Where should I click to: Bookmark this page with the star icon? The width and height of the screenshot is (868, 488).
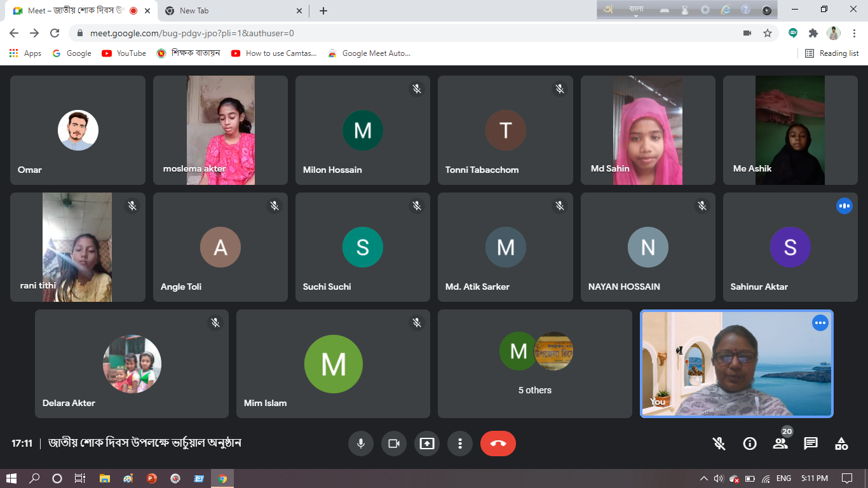point(768,33)
